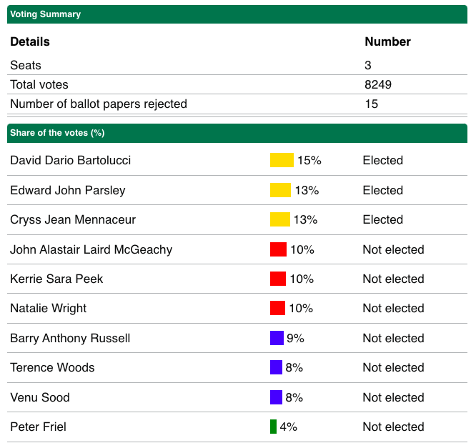Select the Share of the votes header

click(56, 133)
